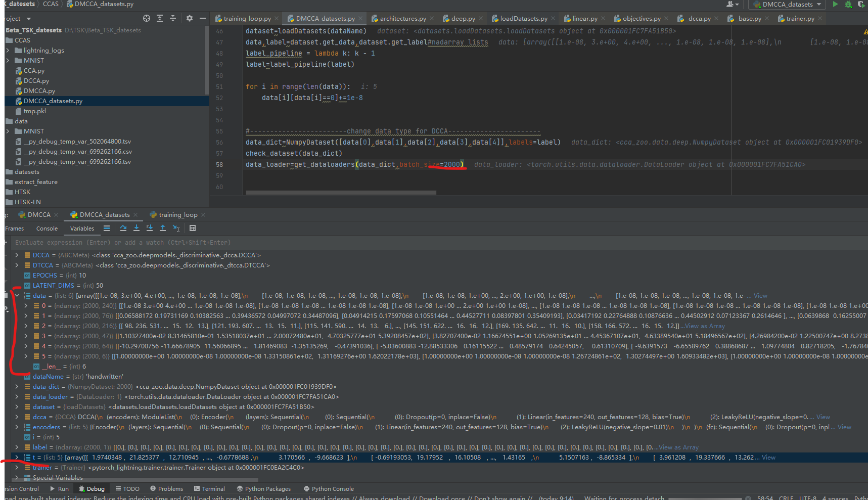Image resolution: width=868 pixels, height=500 pixels.
Task: Open the Evaluate Expression calculator icon
Action: [x=193, y=229]
